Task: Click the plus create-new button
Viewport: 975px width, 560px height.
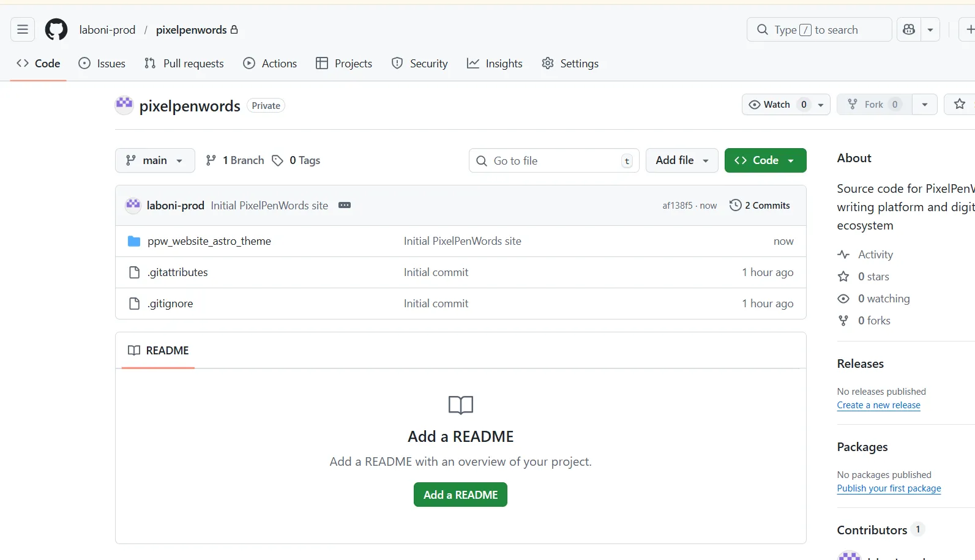Action: pyautogui.click(x=969, y=29)
